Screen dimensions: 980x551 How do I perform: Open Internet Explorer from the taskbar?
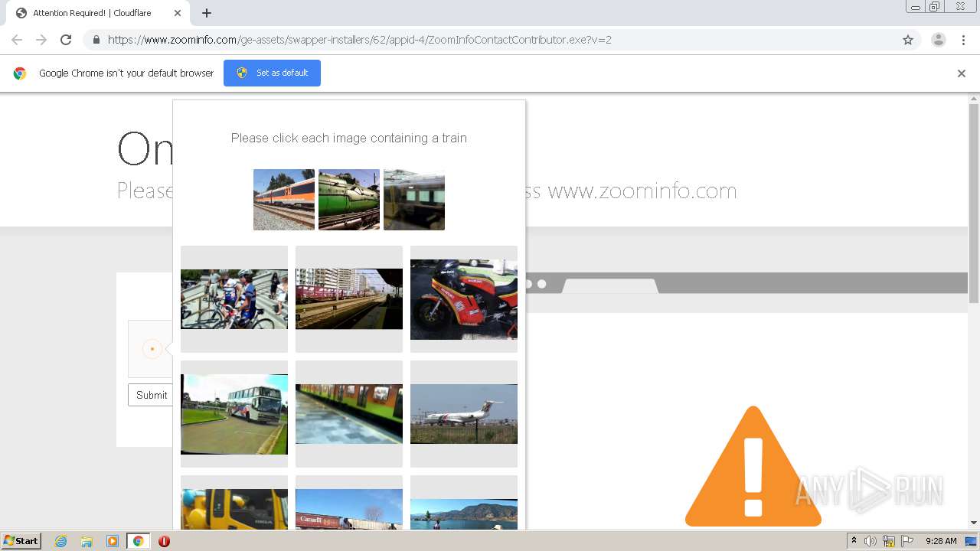tap(61, 541)
